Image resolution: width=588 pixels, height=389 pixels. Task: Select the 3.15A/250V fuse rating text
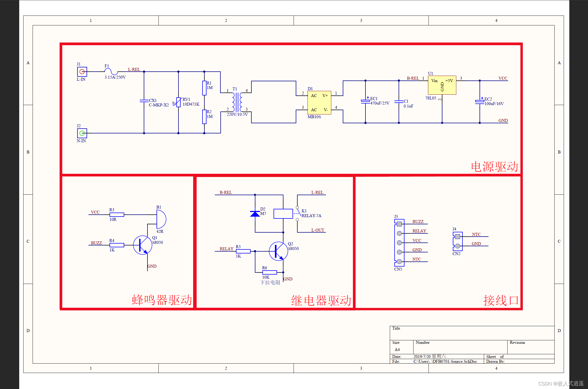[x=115, y=77]
